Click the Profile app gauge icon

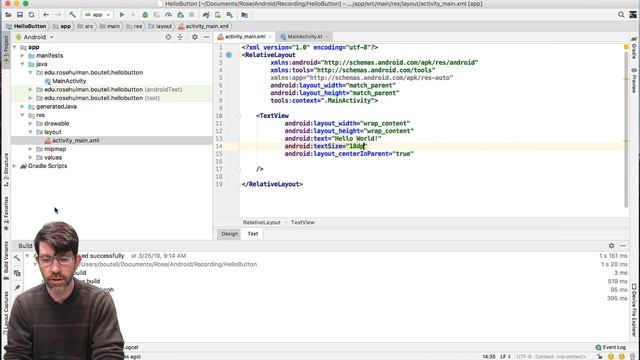tap(168, 15)
